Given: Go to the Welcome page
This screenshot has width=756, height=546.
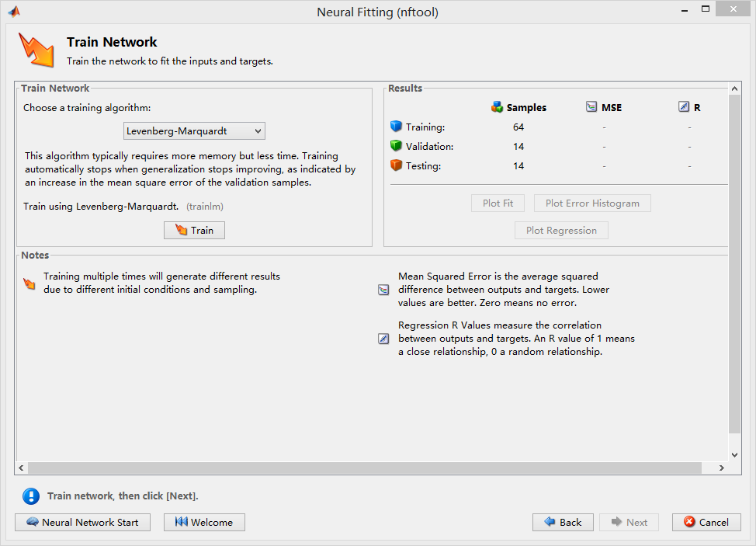Looking at the screenshot, I should pyautogui.click(x=204, y=522).
